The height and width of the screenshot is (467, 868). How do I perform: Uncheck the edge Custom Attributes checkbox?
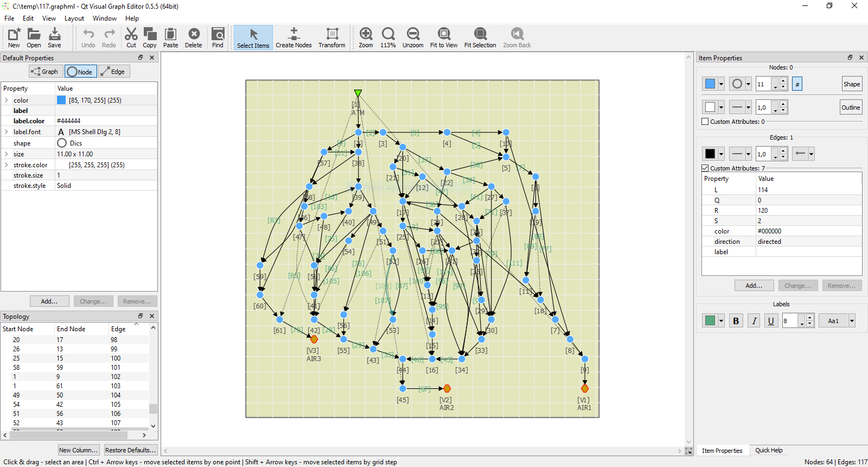coord(705,168)
